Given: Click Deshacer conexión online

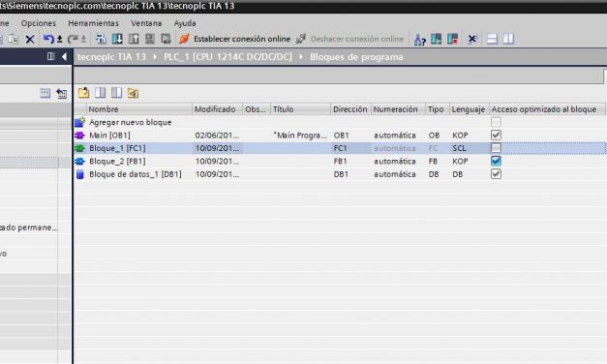Looking at the screenshot, I should click(x=357, y=39).
